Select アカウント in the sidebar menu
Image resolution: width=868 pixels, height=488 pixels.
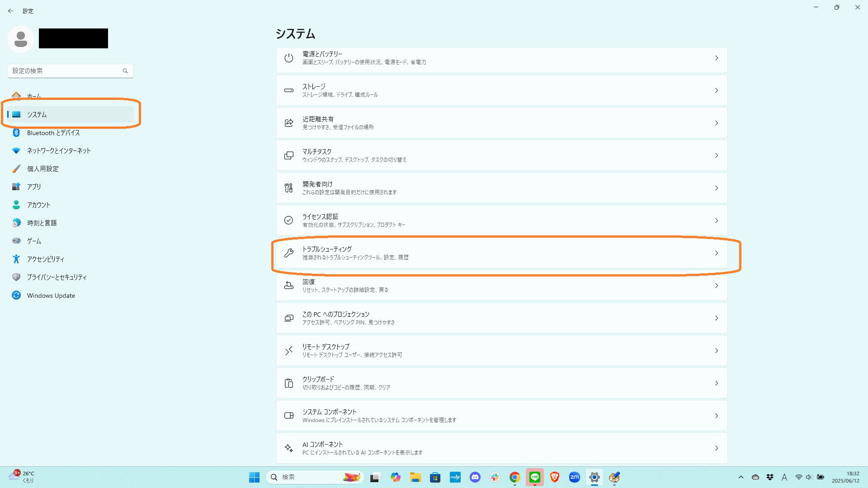pos(38,205)
